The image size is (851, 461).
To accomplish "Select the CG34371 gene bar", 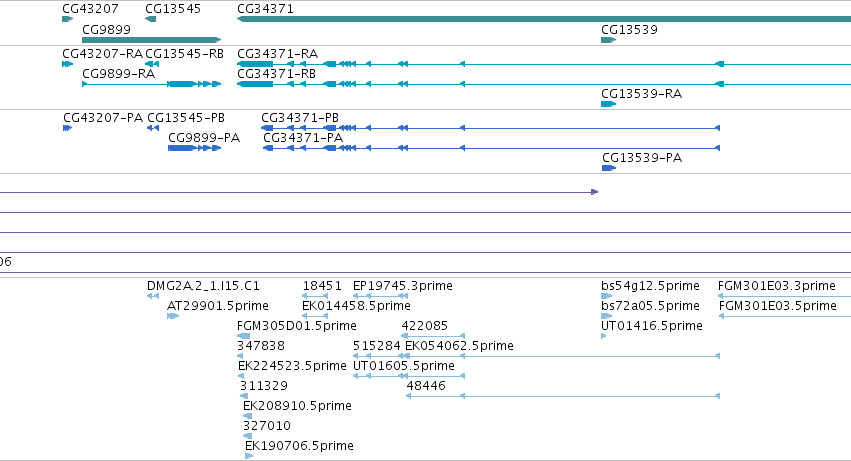I will point(544,19).
